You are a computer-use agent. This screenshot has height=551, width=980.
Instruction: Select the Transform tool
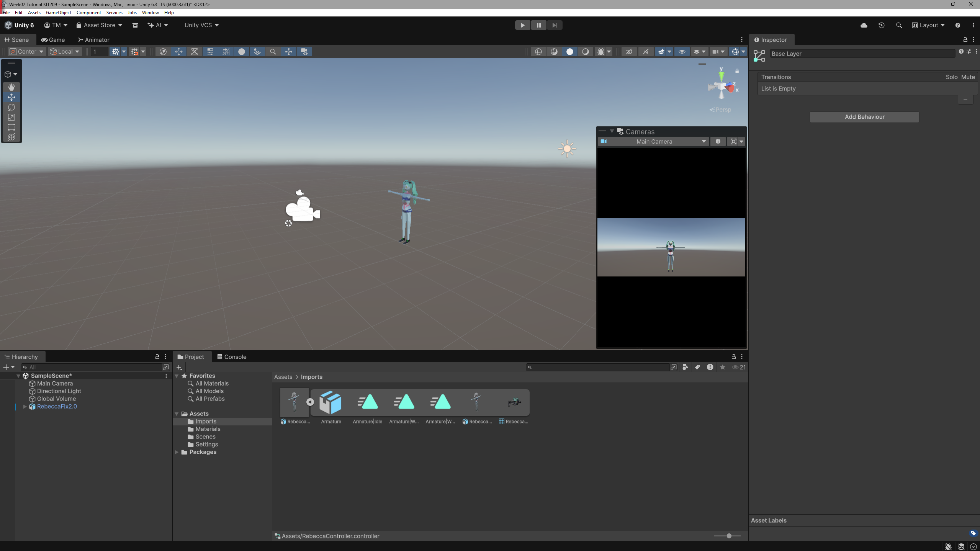(x=11, y=137)
